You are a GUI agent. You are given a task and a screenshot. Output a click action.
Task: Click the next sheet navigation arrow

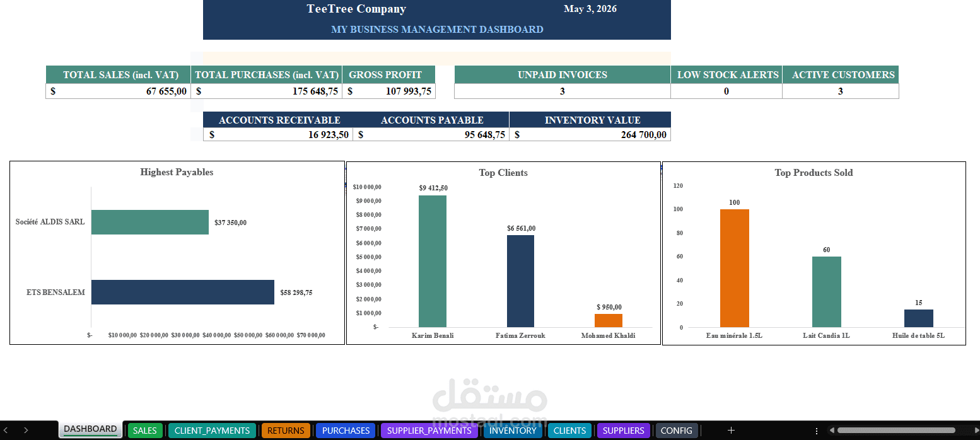point(26,431)
